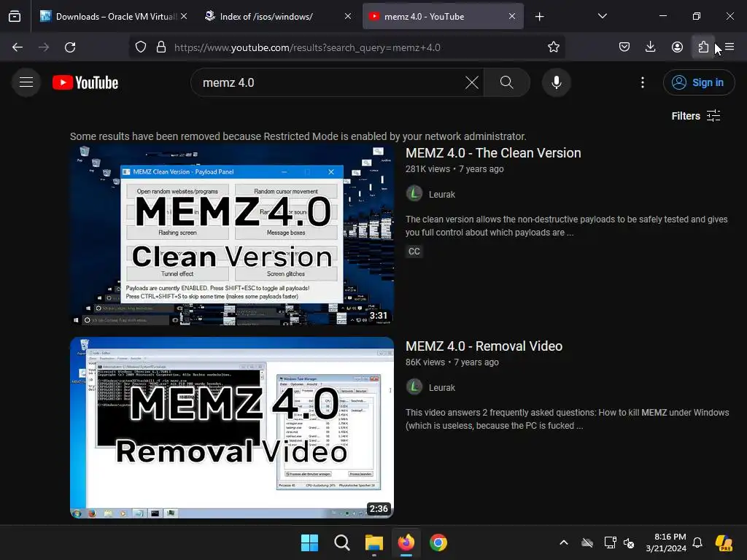Open Leurak channel on Clean Version result

pos(441,194)
